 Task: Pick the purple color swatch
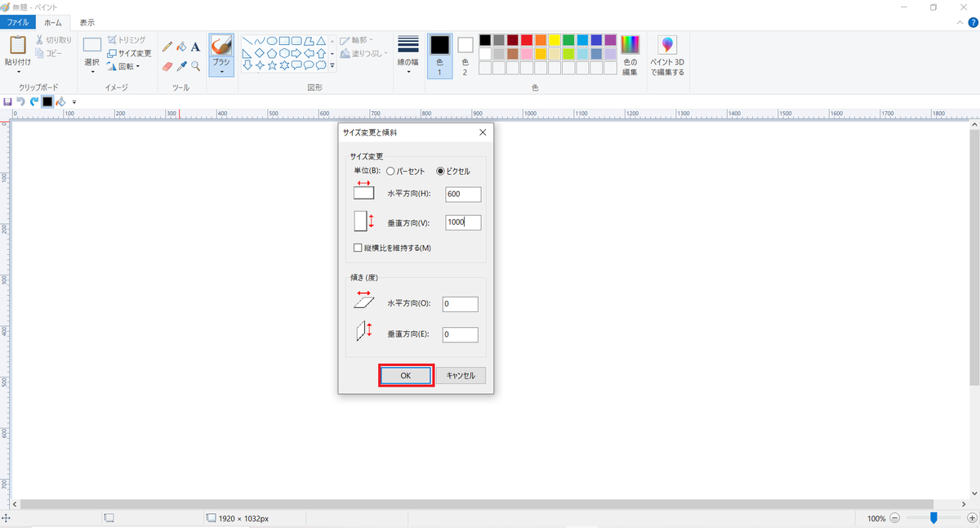(610, 40)
